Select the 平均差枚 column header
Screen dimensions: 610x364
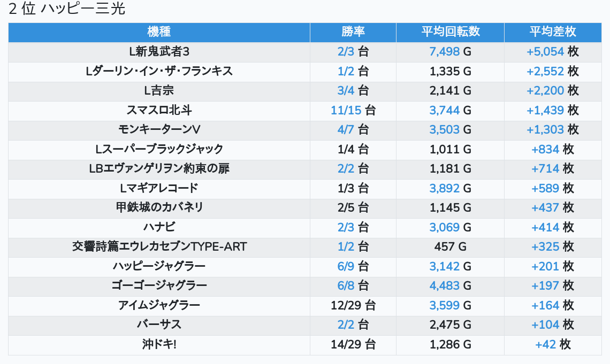pos(553,32)
